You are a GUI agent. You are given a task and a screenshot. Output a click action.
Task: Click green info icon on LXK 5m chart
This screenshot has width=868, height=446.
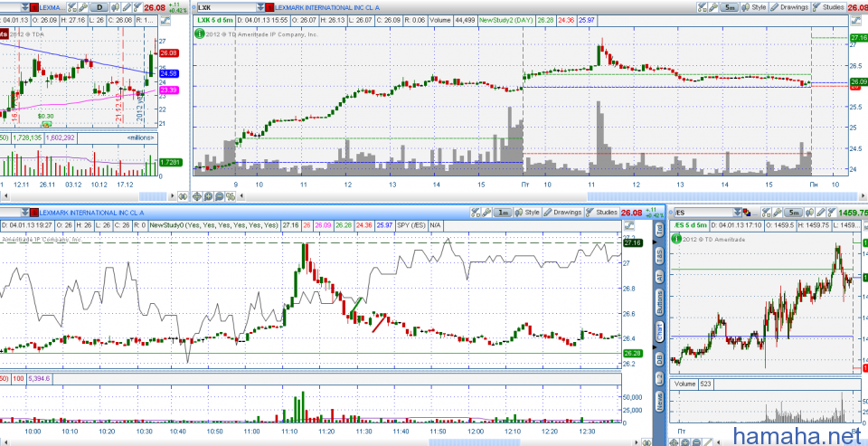(200, 33)
